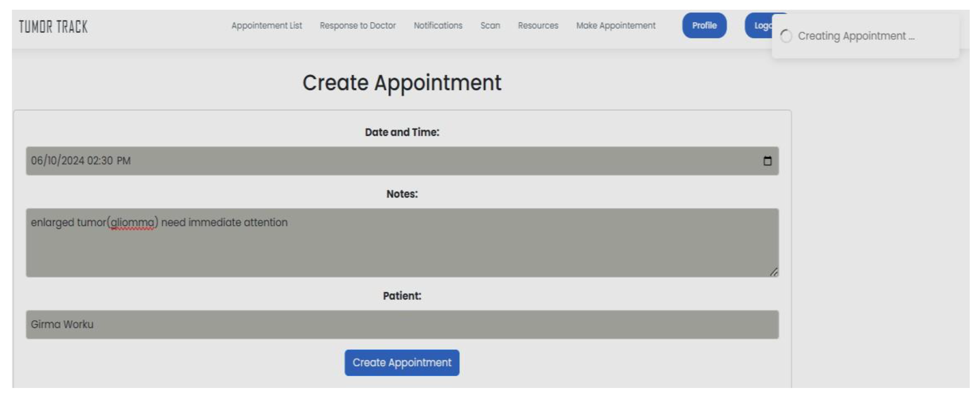This screenshot has width=980, height=401.
Task: Click the Notes textarea resize handle
Action: pyautogui.click(x=774, y=272)
